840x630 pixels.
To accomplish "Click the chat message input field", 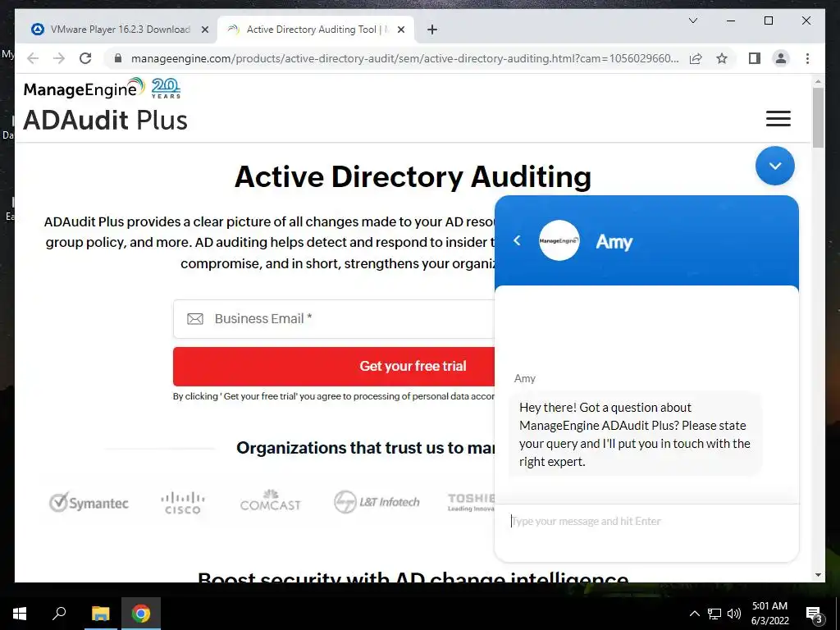I will [x=646, y=521].
